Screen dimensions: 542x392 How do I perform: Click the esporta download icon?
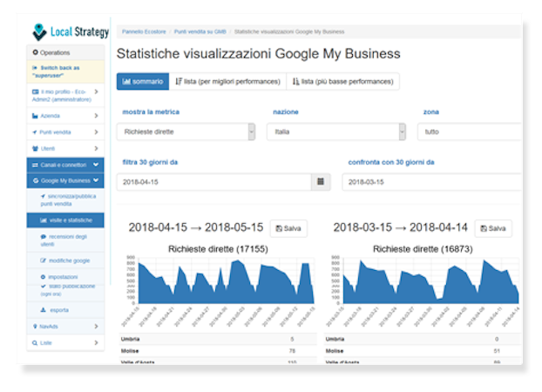click(x=44, y=310)
